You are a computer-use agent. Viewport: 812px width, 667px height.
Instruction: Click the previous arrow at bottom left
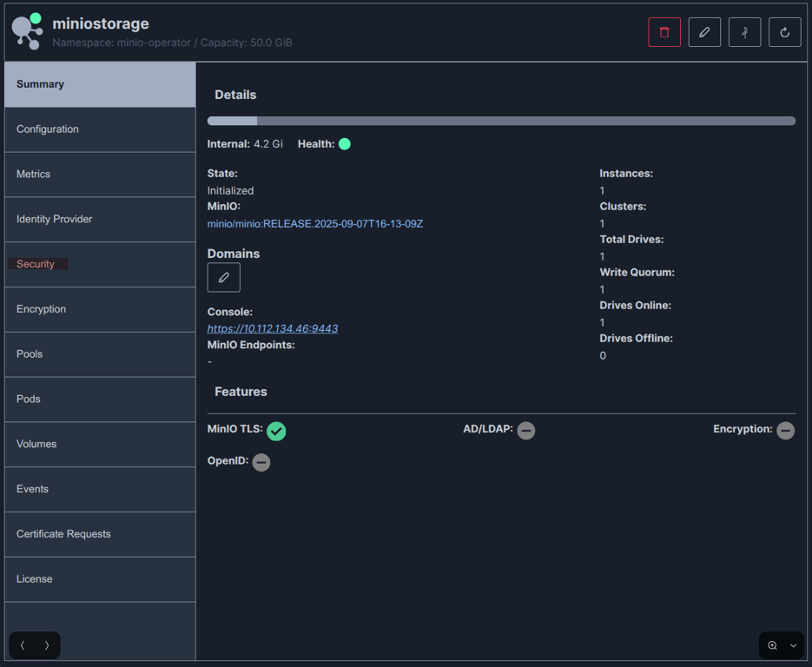[23, 645]
